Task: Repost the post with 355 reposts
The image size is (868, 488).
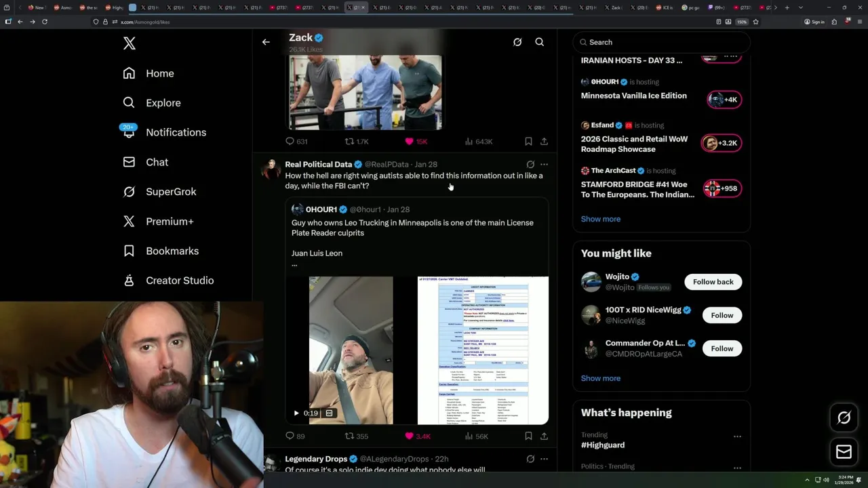Action: click(x=357, y=436)
